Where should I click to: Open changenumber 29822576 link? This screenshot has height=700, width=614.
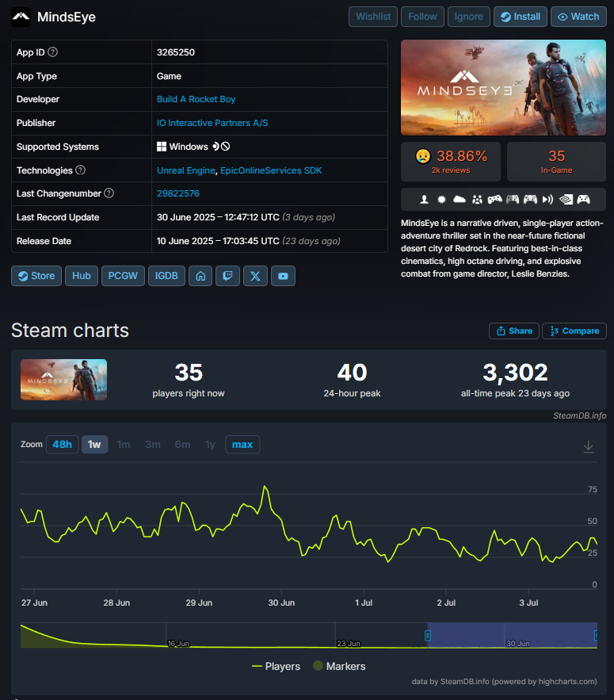click(x=178, y=193)
